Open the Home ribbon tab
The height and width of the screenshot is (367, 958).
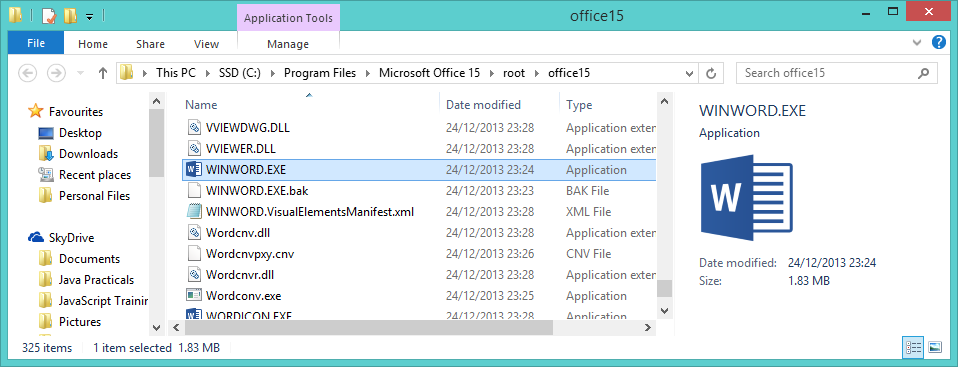[x=93, y=43]
